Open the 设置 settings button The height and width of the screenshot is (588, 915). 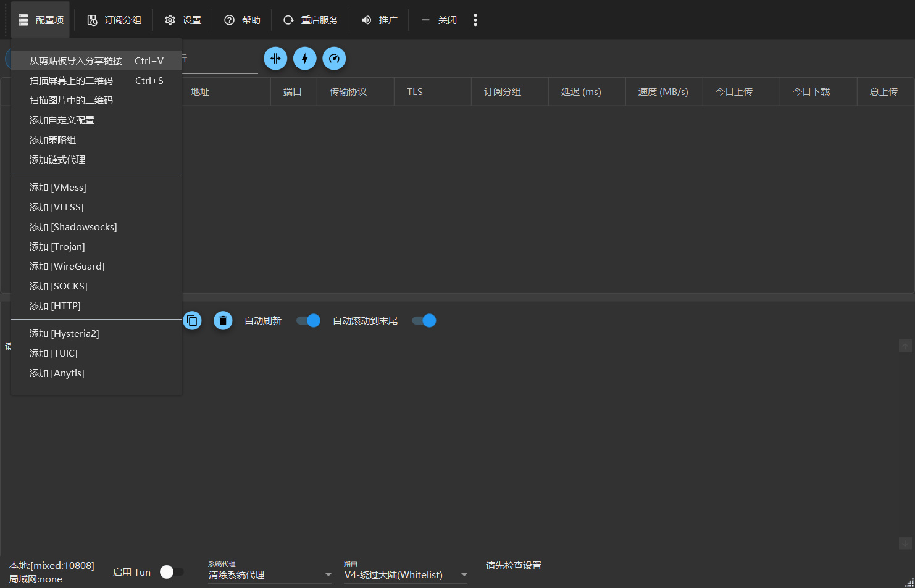[183, 20]
